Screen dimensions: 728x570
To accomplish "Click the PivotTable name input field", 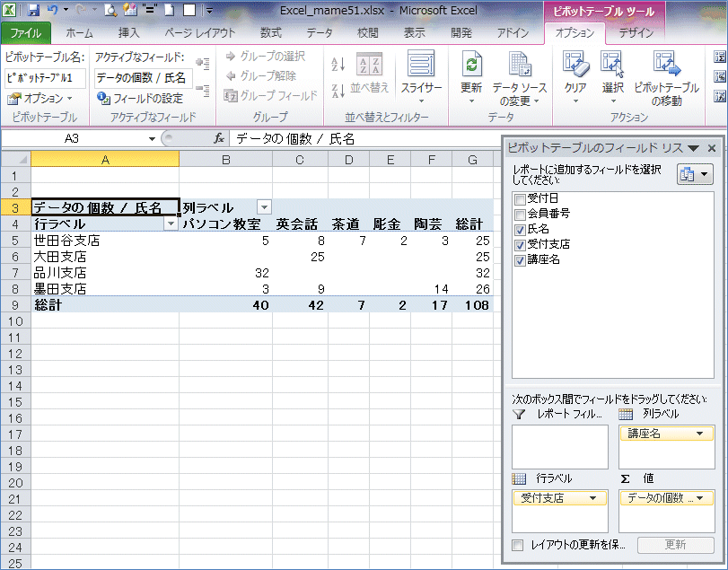I will [45, 78].
